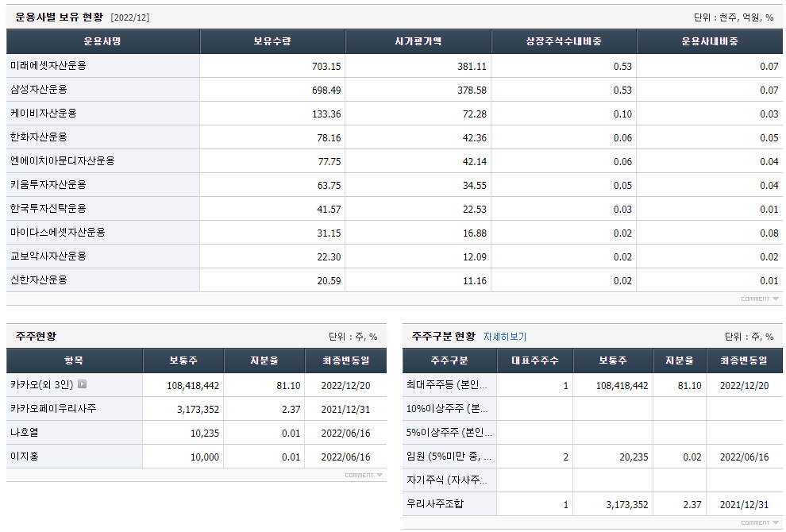
Task: Click the 최대주주등 (본인... row label
Action: pos(447,384)
